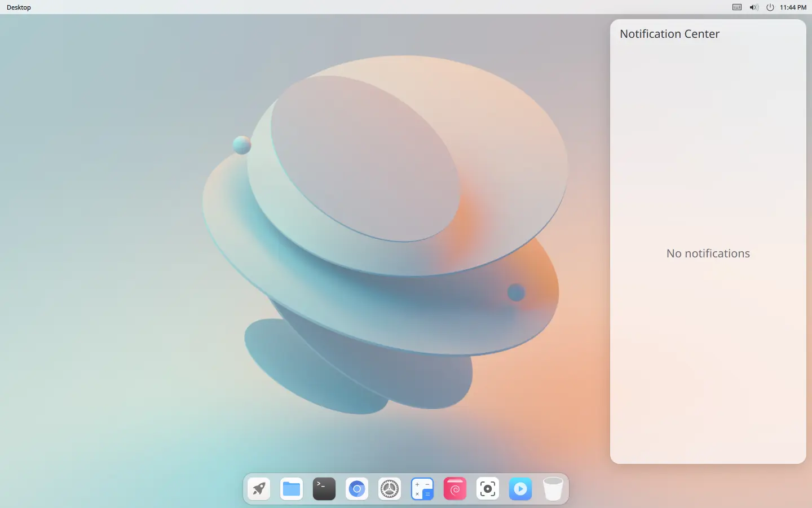Open the Chromium browser from the dock
The image size is (812, 508).
357,489
